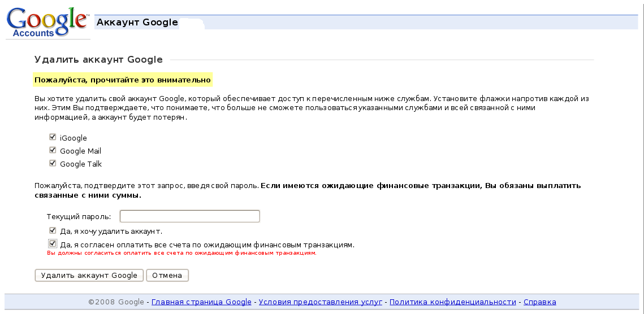Click the 'Текущий пароль:' label
644x314 pixels.
click(x=79, y=217)
